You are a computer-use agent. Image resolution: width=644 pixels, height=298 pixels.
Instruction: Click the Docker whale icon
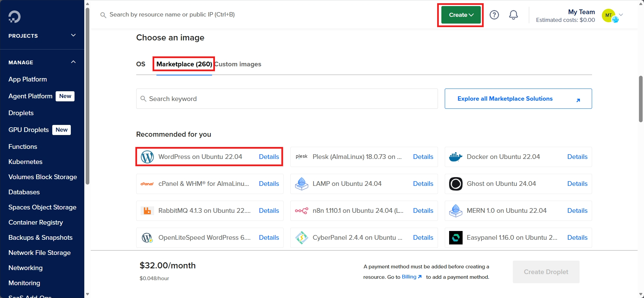coord(456,157)
